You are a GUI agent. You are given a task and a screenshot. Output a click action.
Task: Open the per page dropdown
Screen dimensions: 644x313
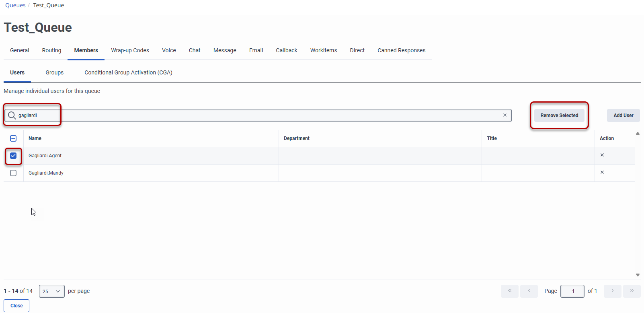click(x=51, y=291)
